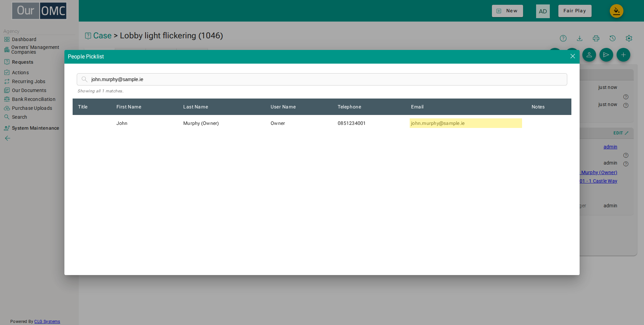Click the search magnifier icon in picklist
Viewport: 644px width, 325px height.
coord(84,79)
